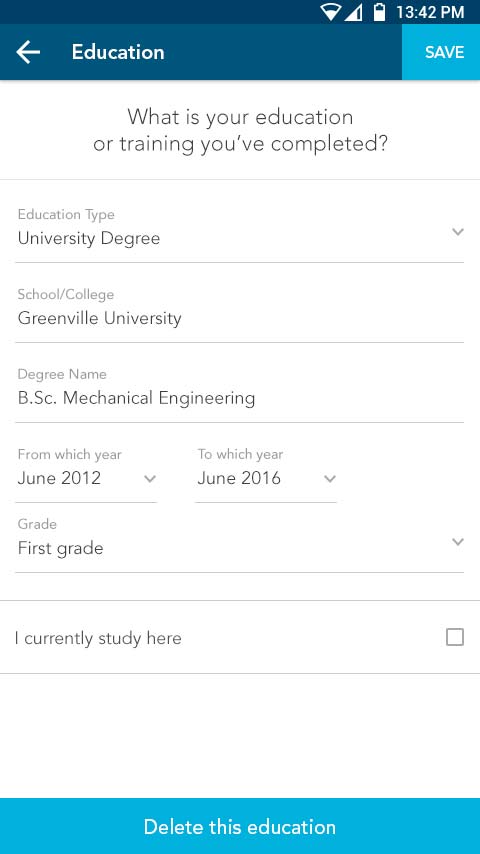The width and height of the screenshot is (480, 854).
Task: Tap the Education header title
Action: (x=118, y=52)
